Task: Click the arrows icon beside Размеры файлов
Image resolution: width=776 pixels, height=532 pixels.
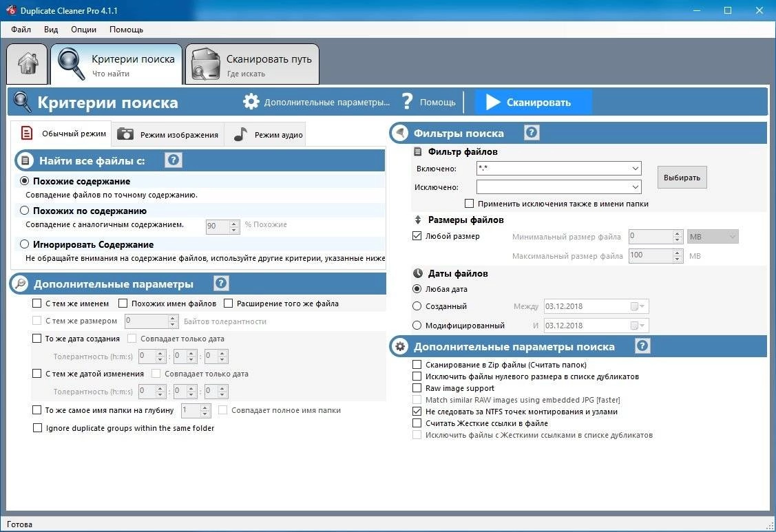Action: coord(418,220)
